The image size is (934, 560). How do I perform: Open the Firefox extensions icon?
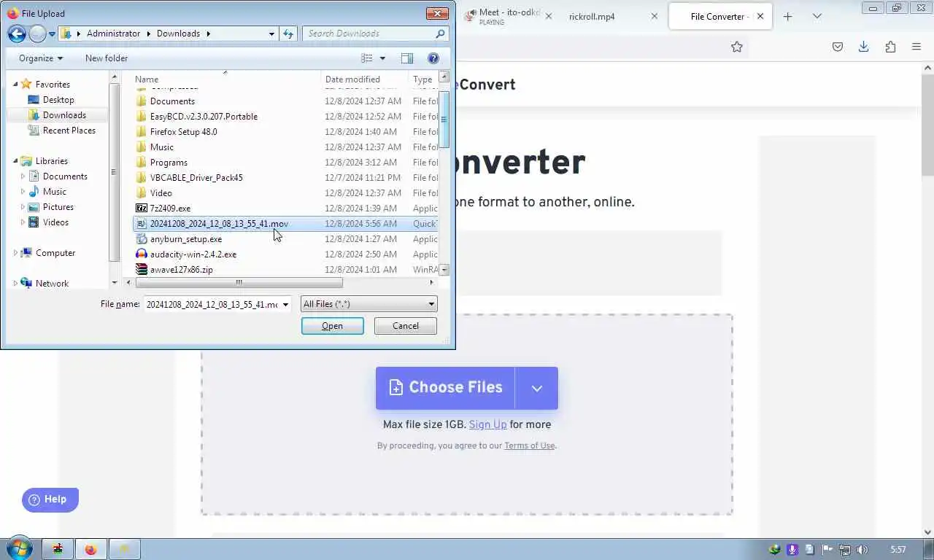point(890,47)
